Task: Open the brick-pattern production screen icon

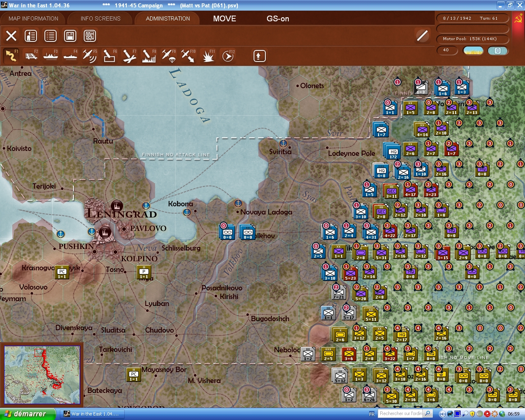Action: 90,36
